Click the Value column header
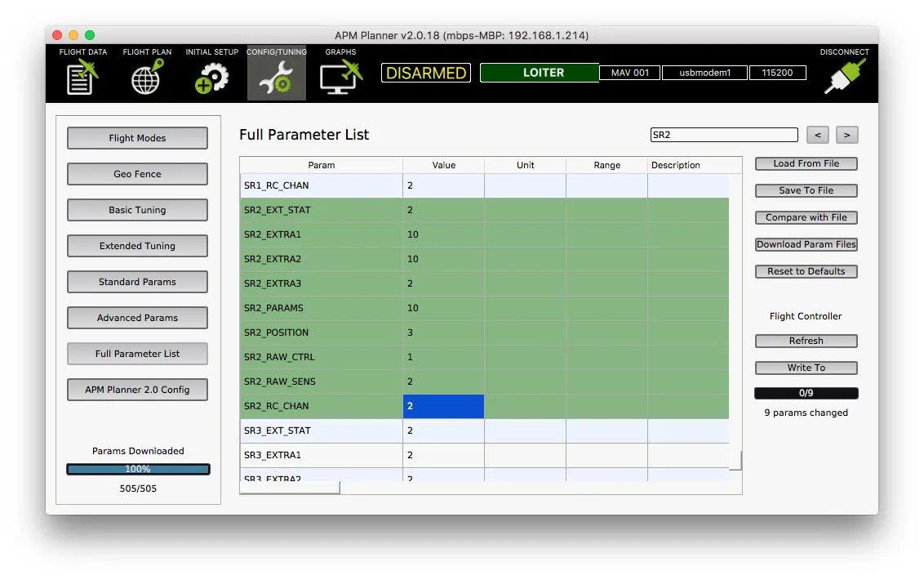Image resolution: width=924 pixels, height=580 pixels. [443, 165]
